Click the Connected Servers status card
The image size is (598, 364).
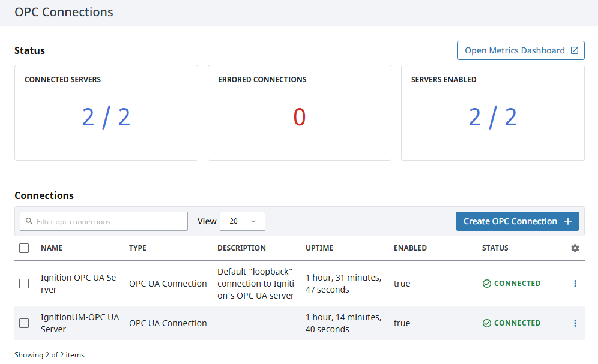click(x=106, y=113)
